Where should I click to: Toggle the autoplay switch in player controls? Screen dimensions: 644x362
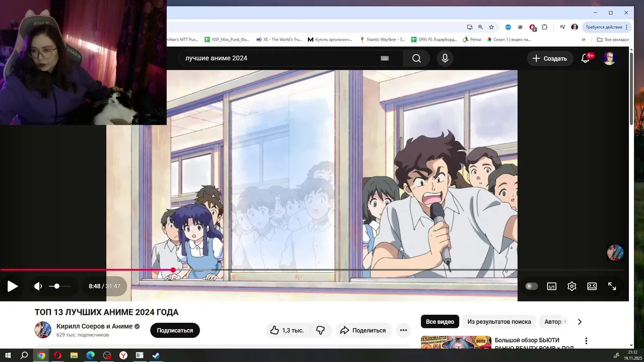[x=531, y=286]
